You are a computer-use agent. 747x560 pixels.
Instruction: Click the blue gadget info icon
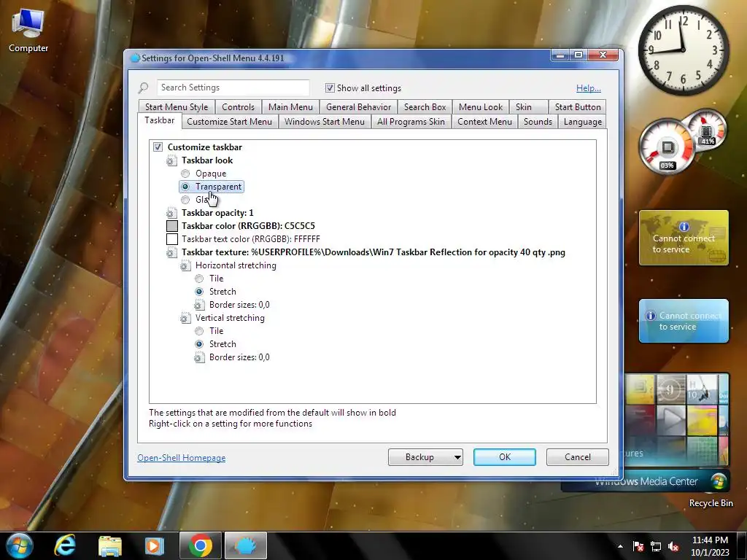[x=650, y=316]
